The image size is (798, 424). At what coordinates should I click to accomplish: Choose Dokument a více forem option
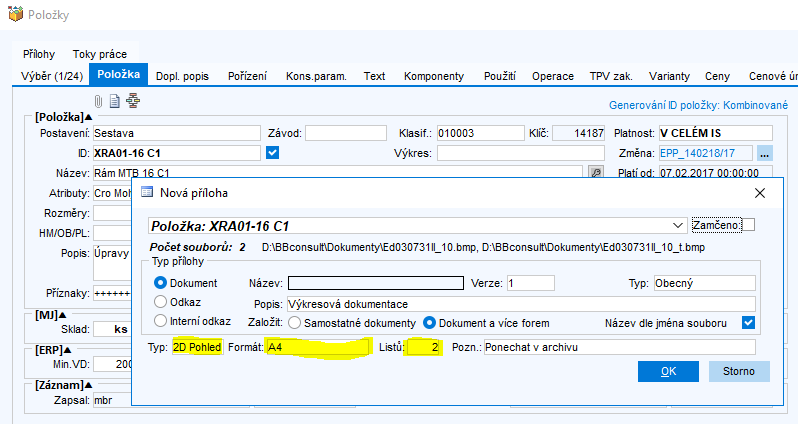(430, 323)
